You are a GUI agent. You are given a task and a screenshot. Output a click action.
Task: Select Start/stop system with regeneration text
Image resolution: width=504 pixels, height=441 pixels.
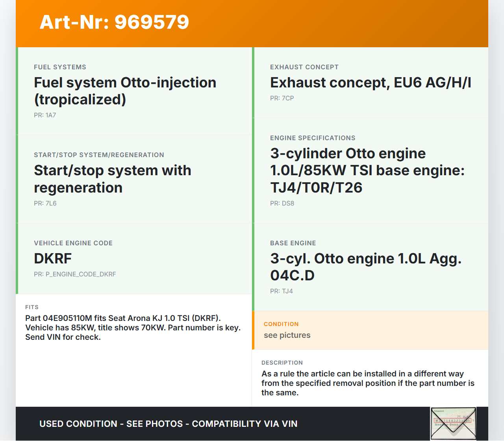112,179
